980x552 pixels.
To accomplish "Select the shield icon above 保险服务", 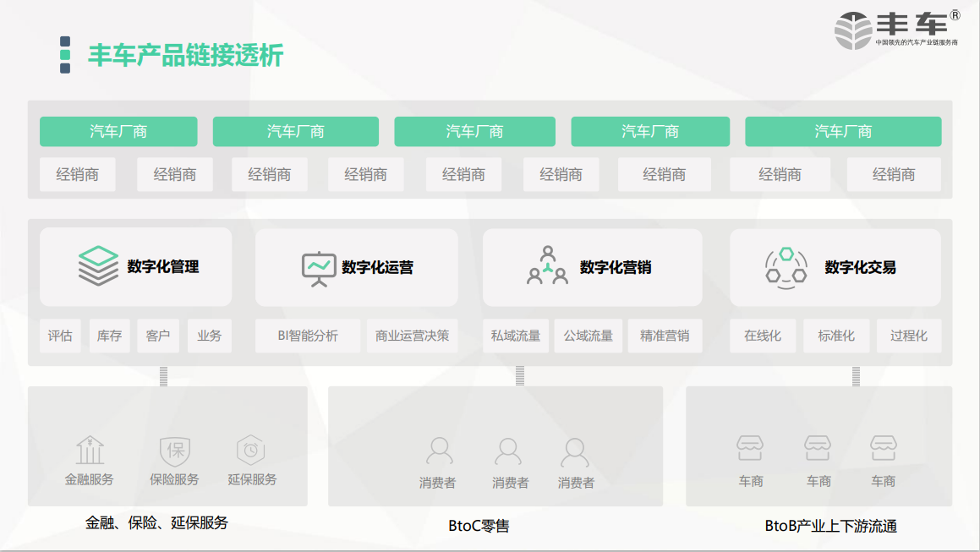I will 174,450.
